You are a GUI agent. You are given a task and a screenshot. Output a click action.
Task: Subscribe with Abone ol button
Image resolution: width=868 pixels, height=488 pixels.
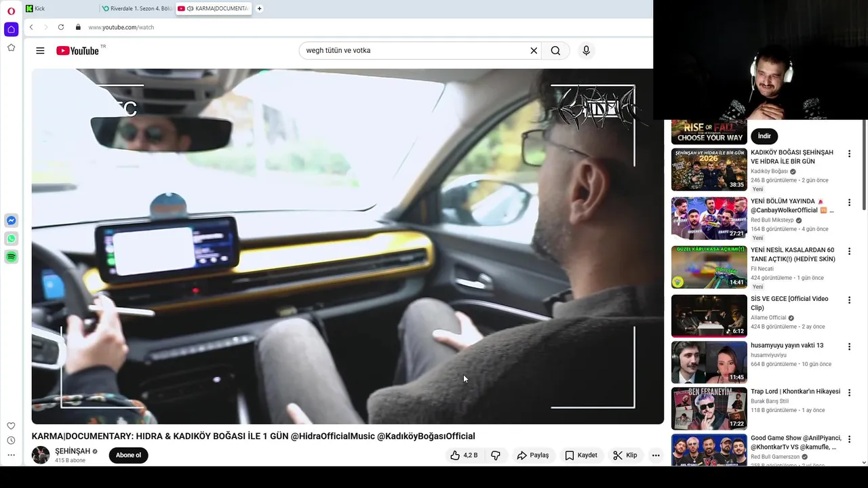(128, 455)
